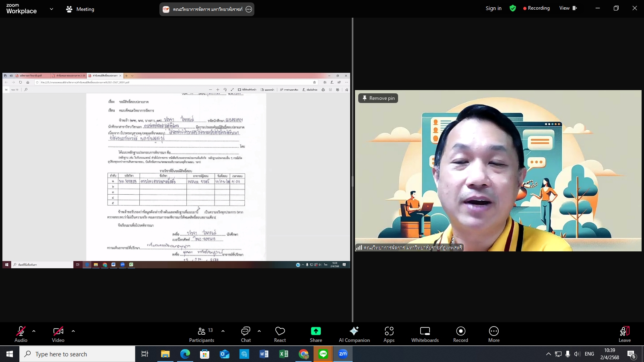Start sharing screen with Share button
The height and width of the screenshot is (362, 644).
click(x=316, y=334)
